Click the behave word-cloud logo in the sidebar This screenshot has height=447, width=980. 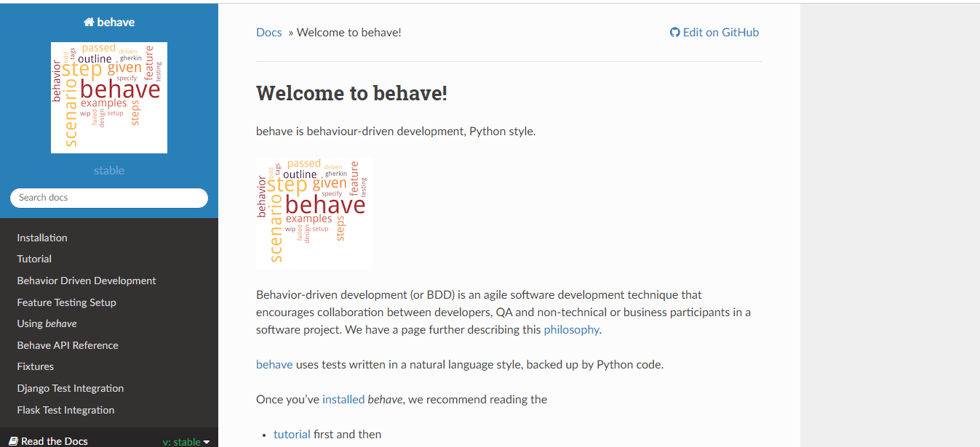point(108,97)
